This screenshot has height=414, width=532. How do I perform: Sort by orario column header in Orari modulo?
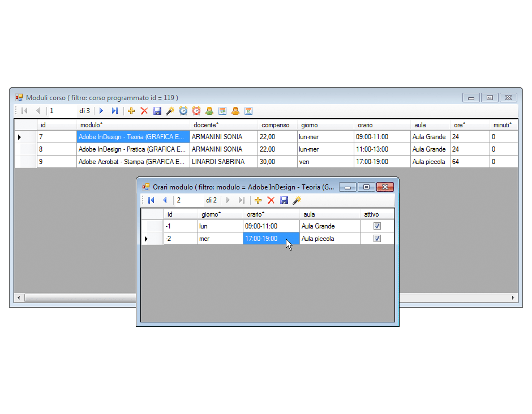point(271,214)
